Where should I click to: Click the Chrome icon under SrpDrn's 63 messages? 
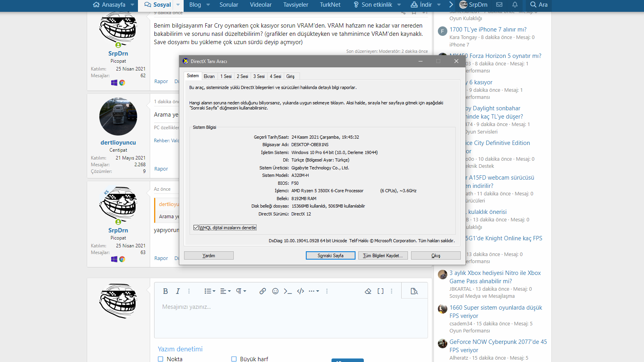pos(122,259)
